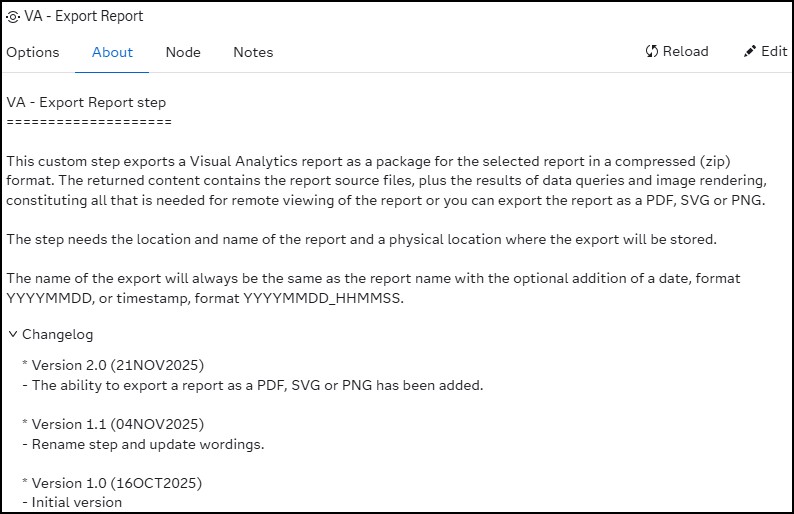Open the Node tab

183,52
